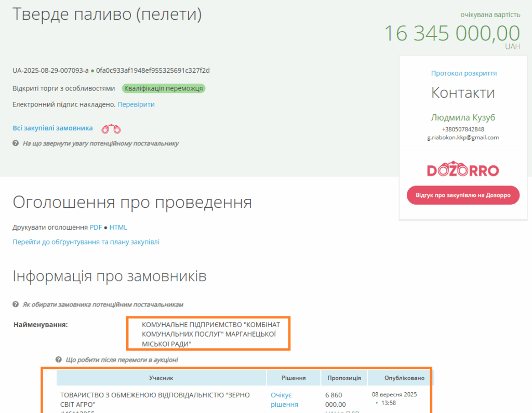
Task: Expand На що звернути увагу потенційному постачальнику text
Action: pyautogui.click(x=100, y=143)
